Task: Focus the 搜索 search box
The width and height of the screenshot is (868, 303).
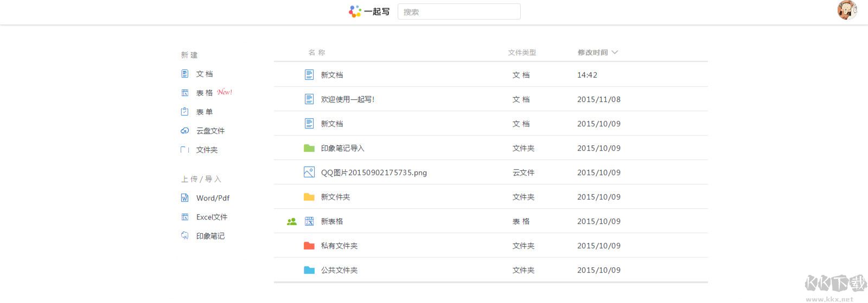Action: pos(459,11)
